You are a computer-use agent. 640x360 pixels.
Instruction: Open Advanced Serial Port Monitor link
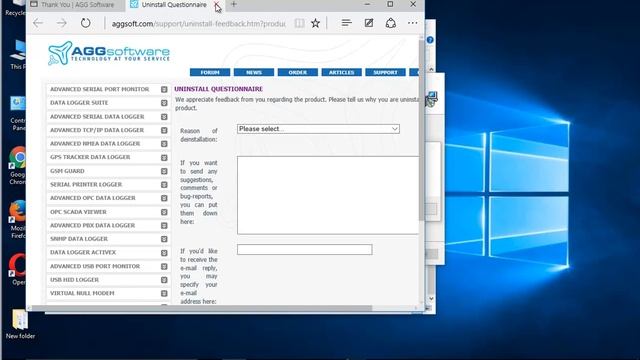point(100,89)
